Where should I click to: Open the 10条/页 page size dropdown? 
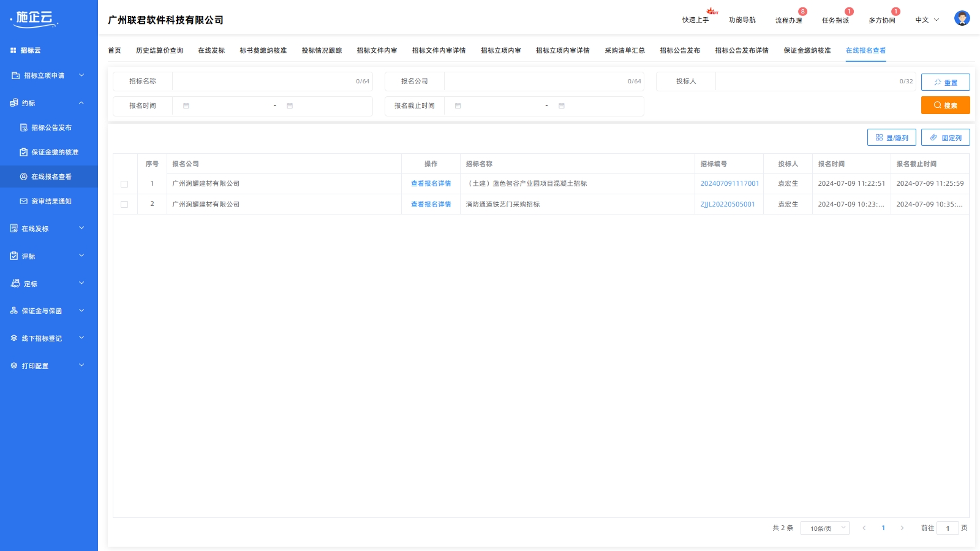tap(825, 528)
